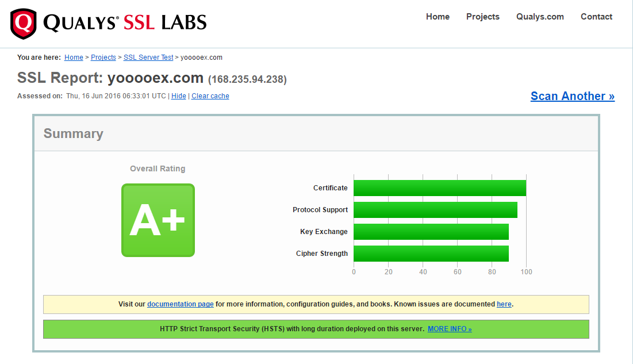This screenshot has width=633, height=364.
Task: Open the Projects menu item
Action: coord(482,17)
